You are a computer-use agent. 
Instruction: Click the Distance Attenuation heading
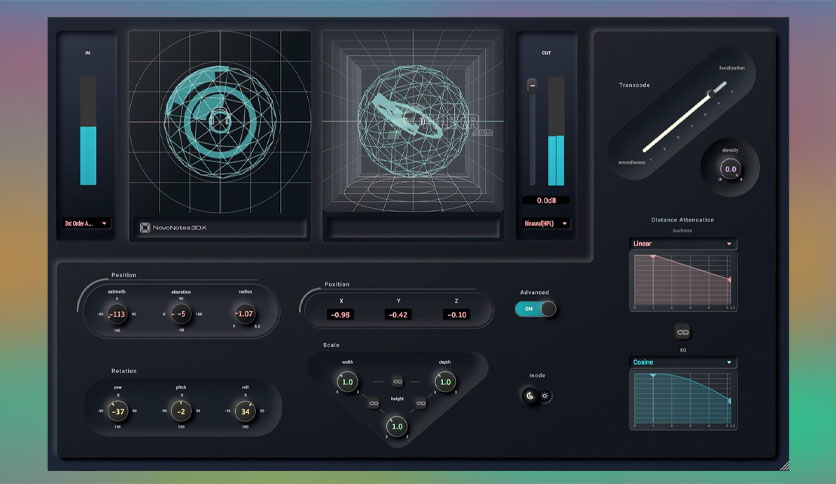click(x=682, y=220)
